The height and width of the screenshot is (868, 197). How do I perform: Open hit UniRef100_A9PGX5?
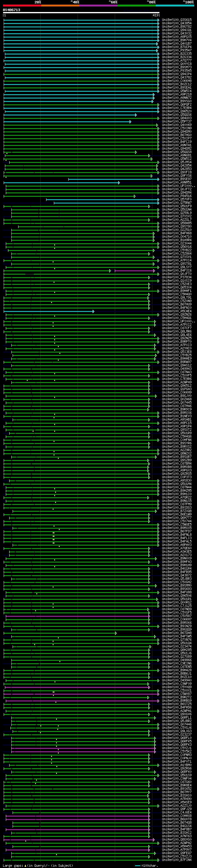coord(177,37)
